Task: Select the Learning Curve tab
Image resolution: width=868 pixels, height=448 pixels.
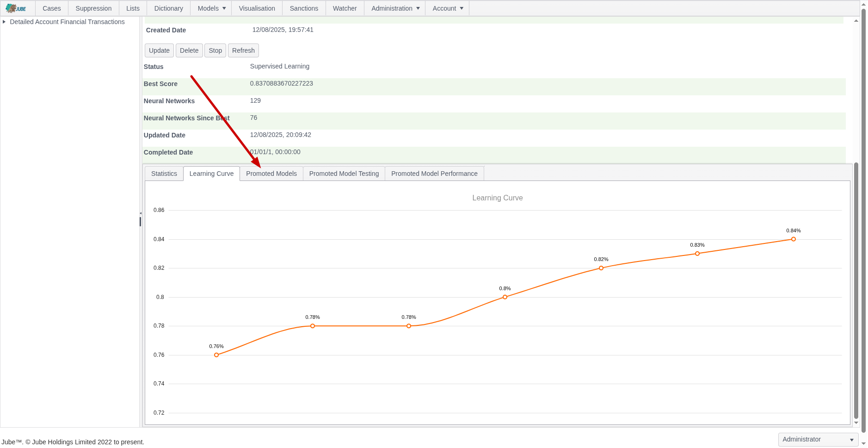Action: pos(211,174)
